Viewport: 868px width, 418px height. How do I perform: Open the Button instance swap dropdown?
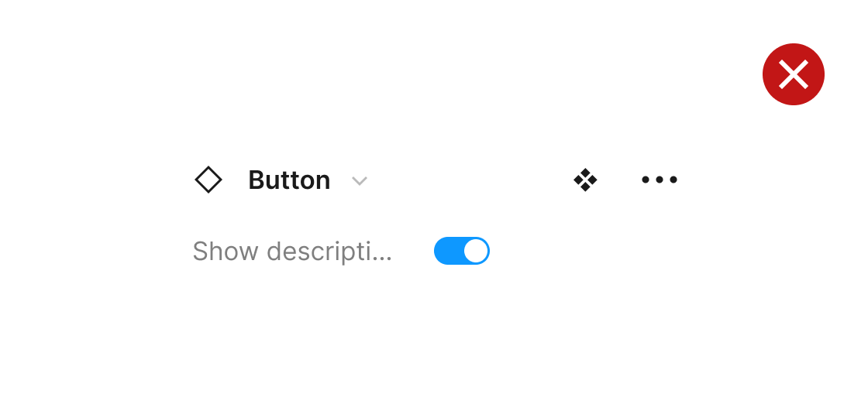click(x=359, y=181)
